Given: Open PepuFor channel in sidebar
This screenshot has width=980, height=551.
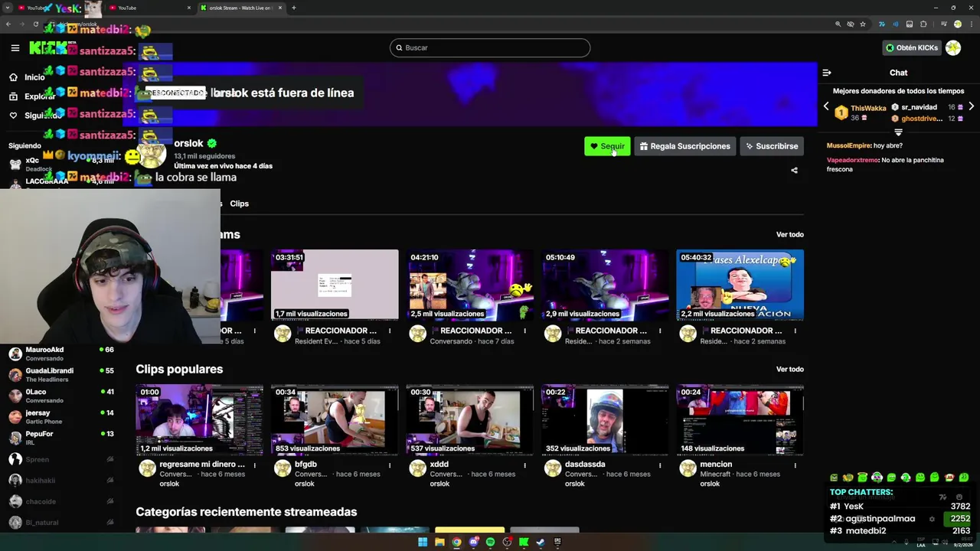Looking at the screenshot, I should 61,438.
